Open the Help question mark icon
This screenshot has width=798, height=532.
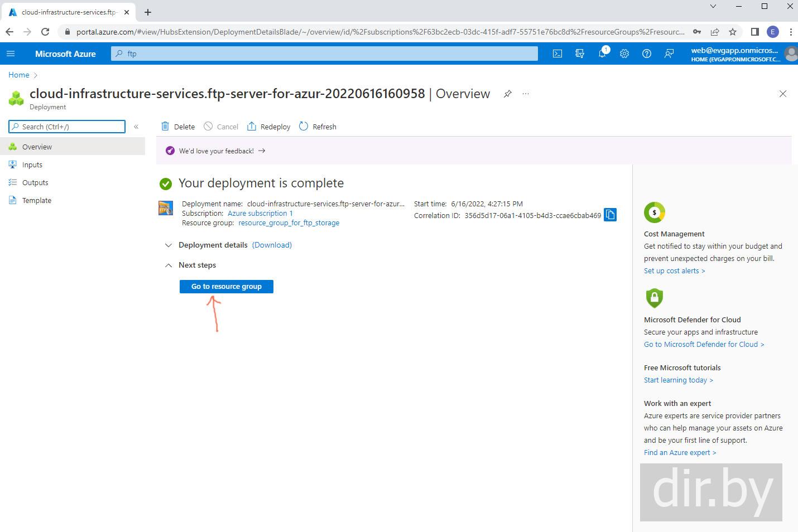(x=646, y=54)
